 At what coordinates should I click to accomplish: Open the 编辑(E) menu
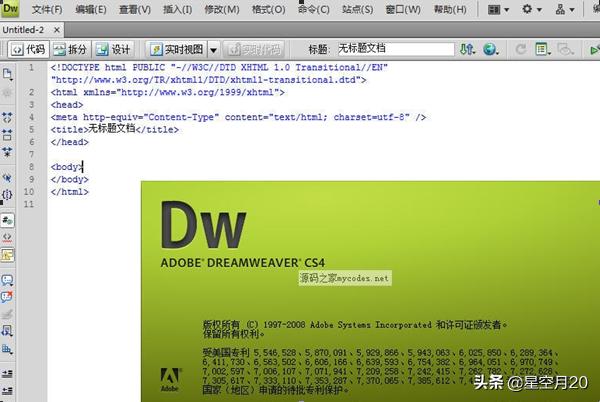click(x=91, y=9)
